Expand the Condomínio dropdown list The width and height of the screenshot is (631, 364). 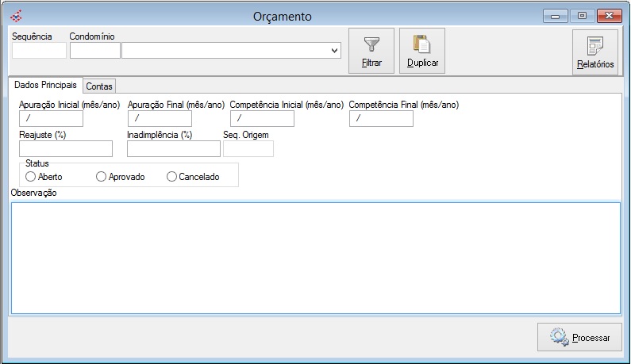334,51
